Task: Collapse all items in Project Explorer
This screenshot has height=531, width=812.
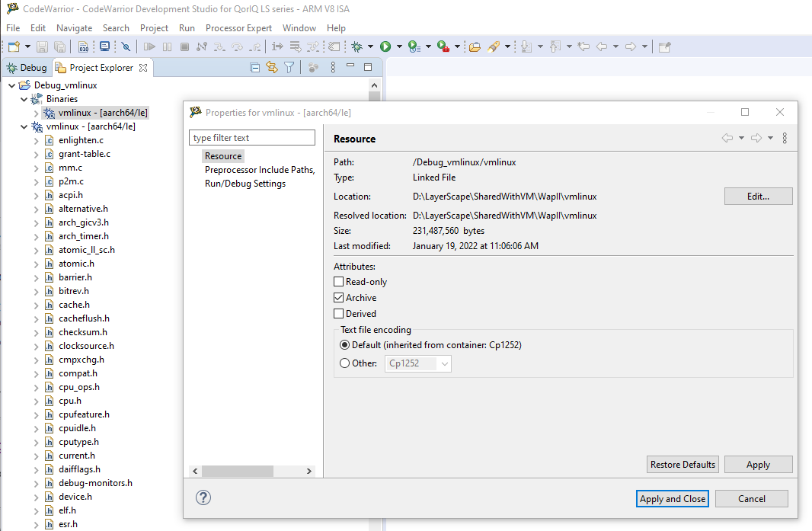Action: point(255,67)
